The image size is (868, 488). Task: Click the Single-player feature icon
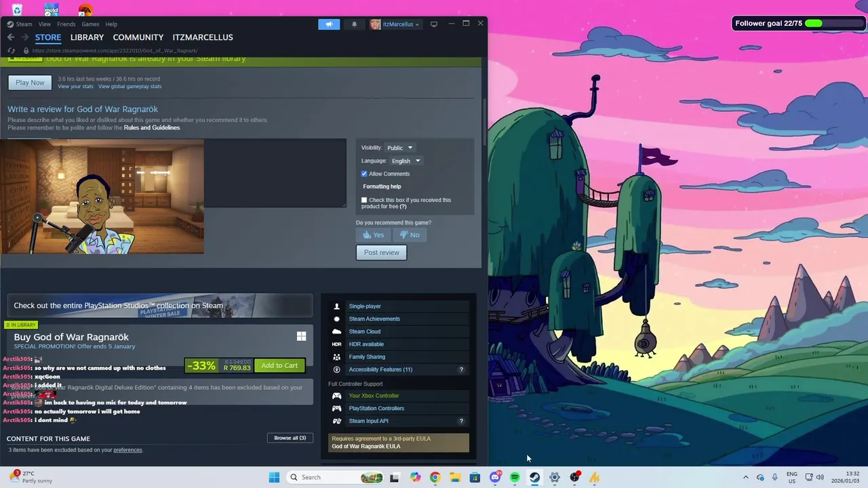336,306
